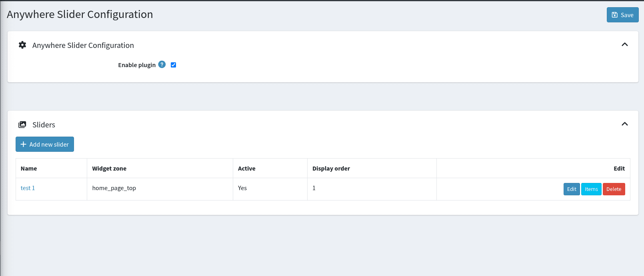The width and height of the screenshot is (644, 276).
Task: Uncheck the Enable plugin checkbox
Action: pos(173,65)
